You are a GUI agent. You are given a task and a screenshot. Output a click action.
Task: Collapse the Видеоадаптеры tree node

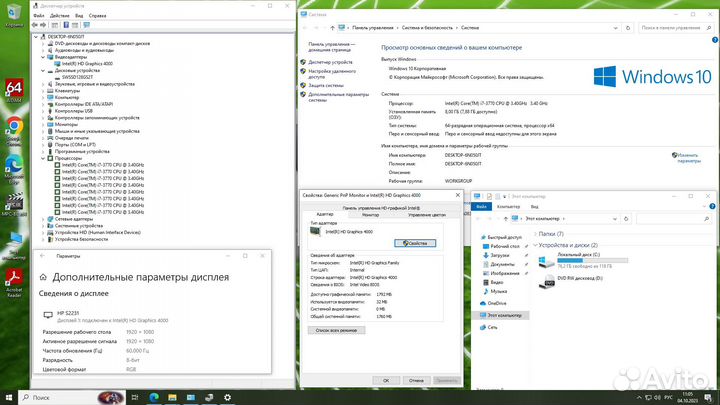pos(43,57)
